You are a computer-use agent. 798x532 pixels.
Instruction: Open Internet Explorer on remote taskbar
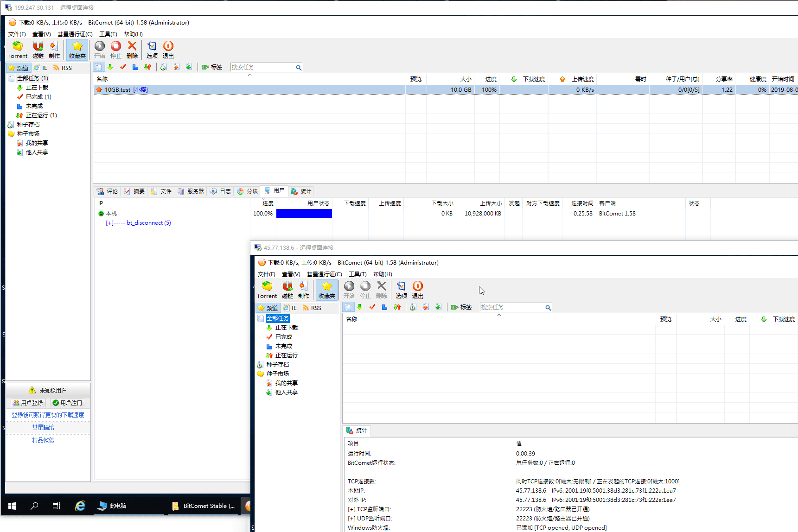click(x=80, y=506)
